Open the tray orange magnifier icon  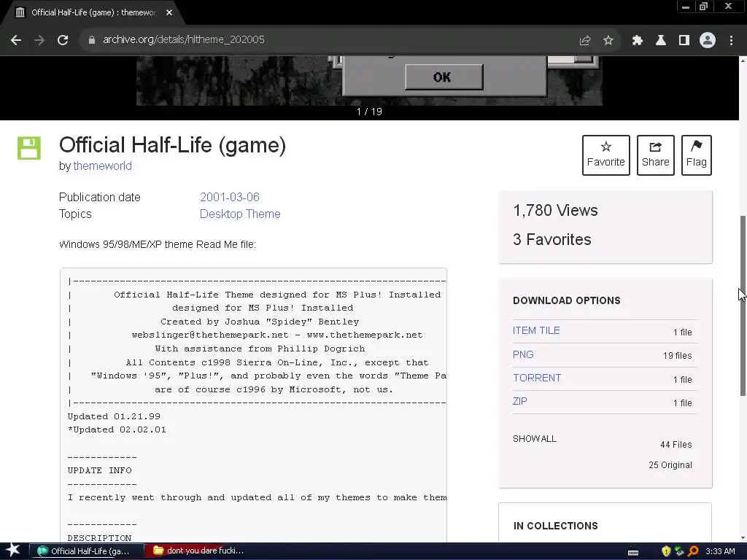[693, 551]
